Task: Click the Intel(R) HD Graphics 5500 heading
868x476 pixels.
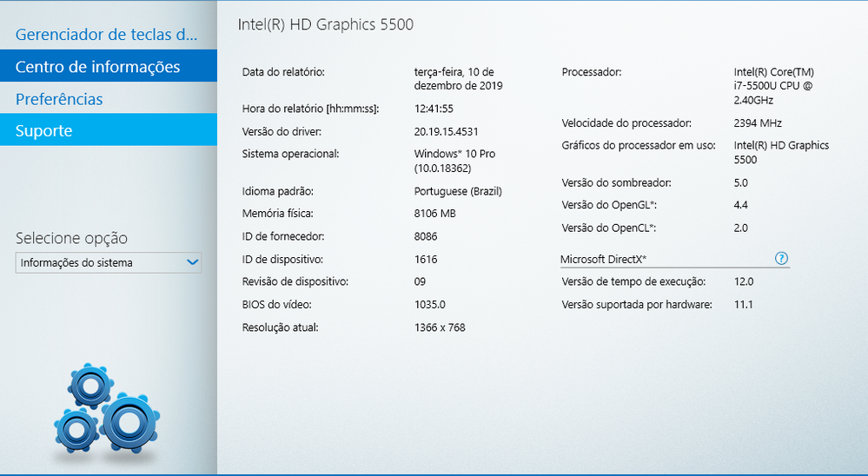Action: (326, 24)
